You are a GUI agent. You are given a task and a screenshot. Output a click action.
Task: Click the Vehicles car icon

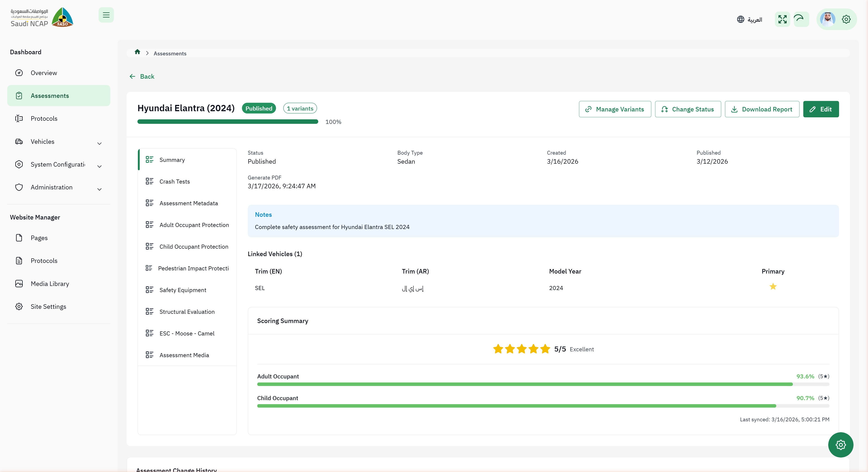(19, 142)
